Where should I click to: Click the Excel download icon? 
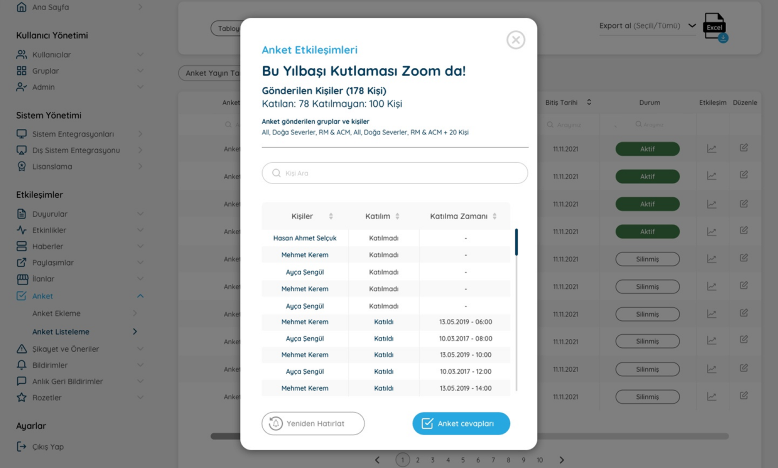715,27
